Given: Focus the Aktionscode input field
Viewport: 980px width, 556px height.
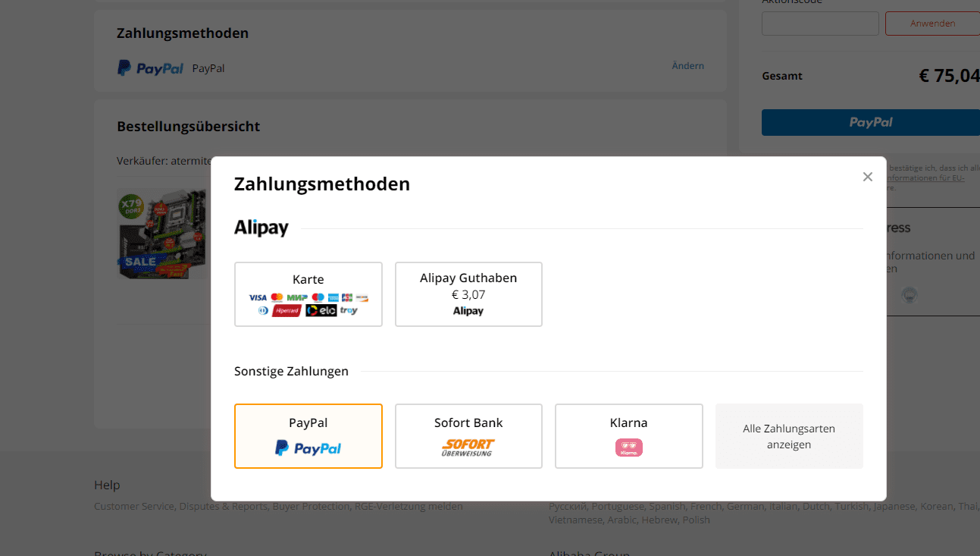Looking at the screenshot, I should coord(820,24).
